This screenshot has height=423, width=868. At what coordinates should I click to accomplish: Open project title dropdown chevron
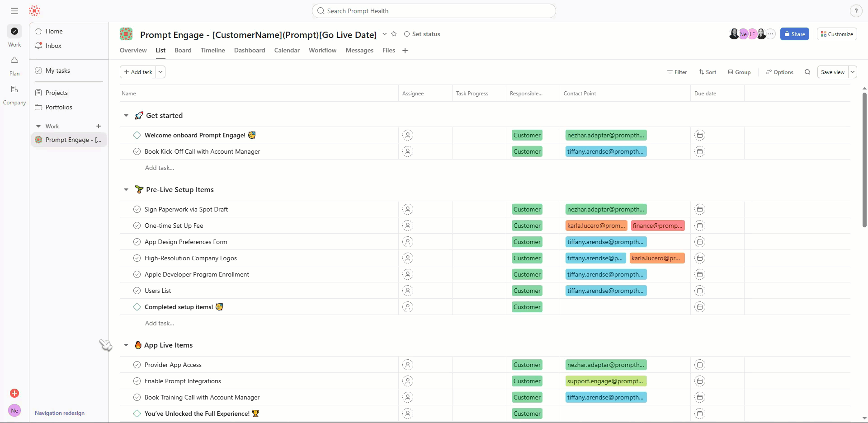coord(384,34)
